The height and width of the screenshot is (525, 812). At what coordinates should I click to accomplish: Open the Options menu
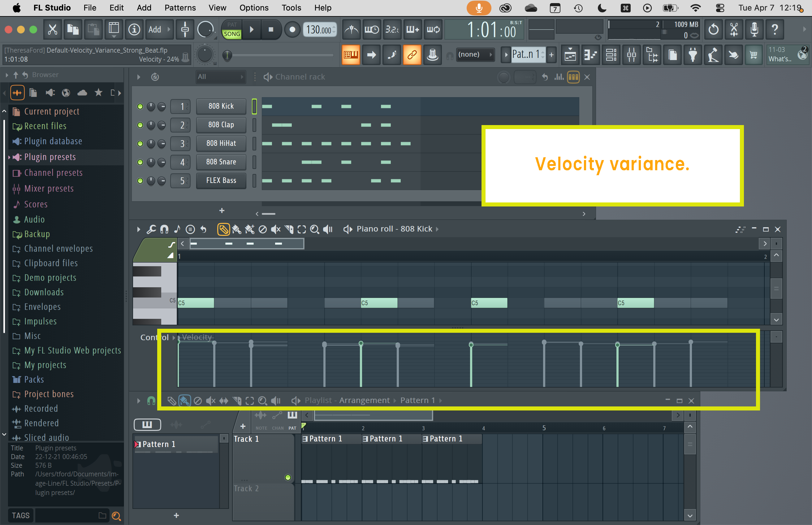254,8
